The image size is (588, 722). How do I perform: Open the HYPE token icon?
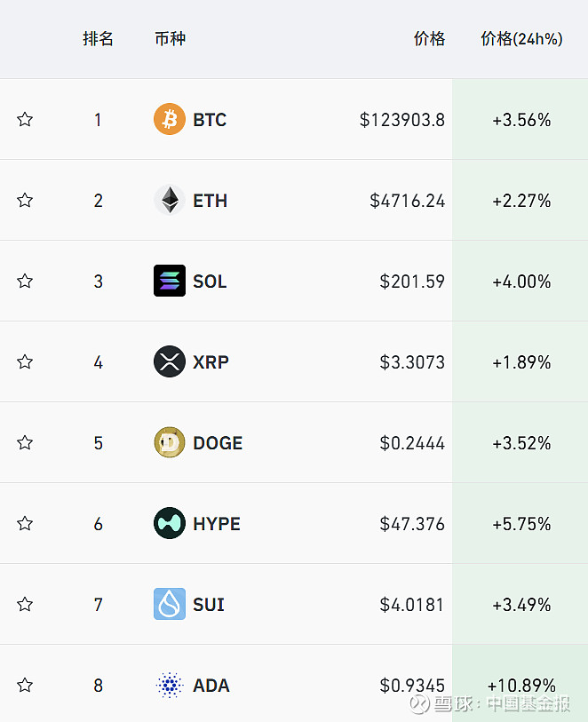click(170, 523)
